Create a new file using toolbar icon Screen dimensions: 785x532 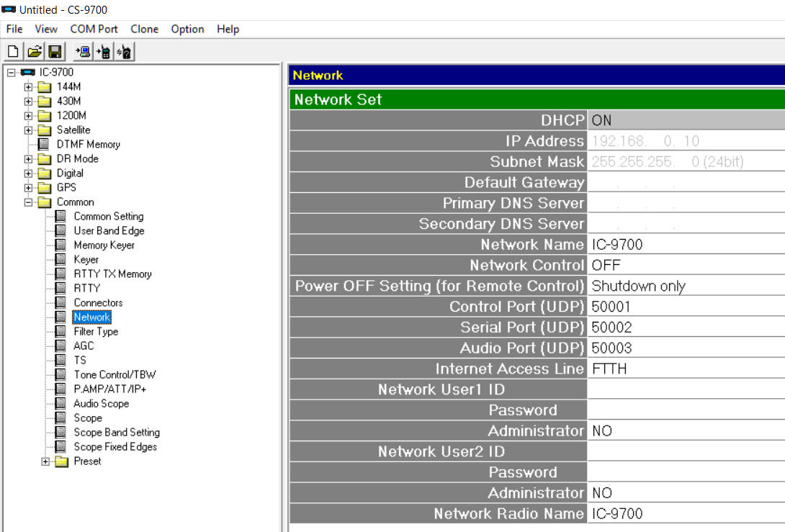[x=13, y=52]
